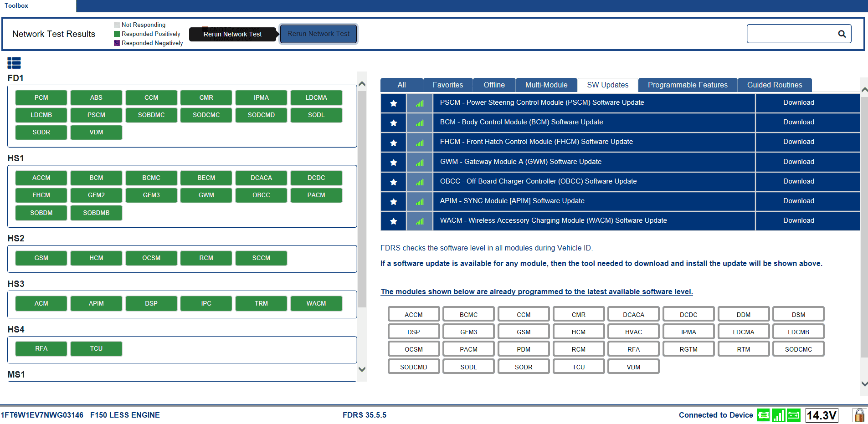This screenshot has width=868, height=424.
Task: Click into the search input field
Action: pyautogui.click(x=791, y=34)
